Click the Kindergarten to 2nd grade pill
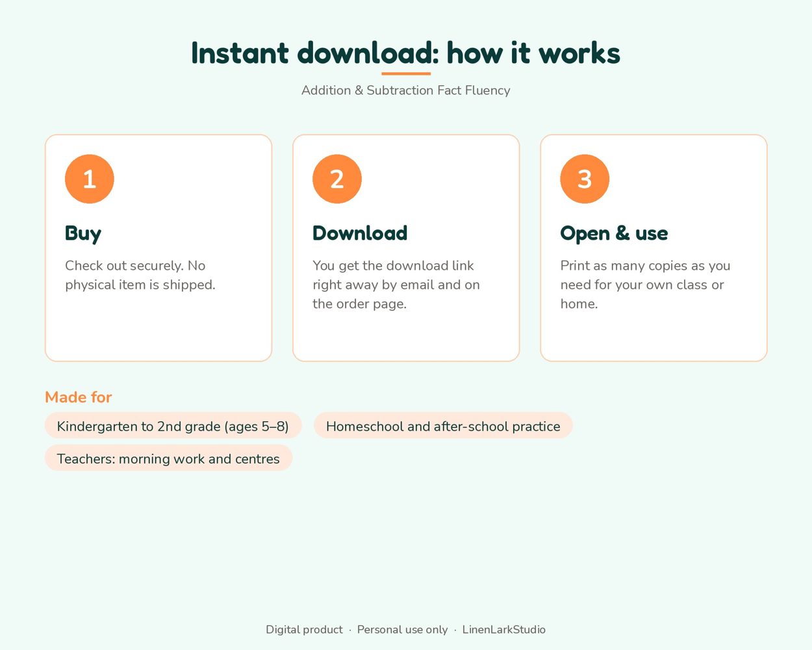This screenshot has height=650, width=812. [173, 426]
